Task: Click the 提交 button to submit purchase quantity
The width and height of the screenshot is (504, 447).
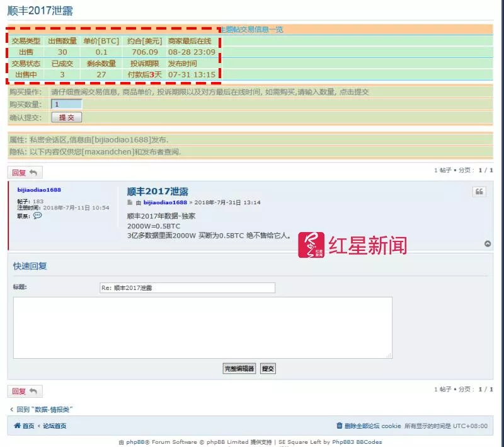Action: click(x=66, y=117)
